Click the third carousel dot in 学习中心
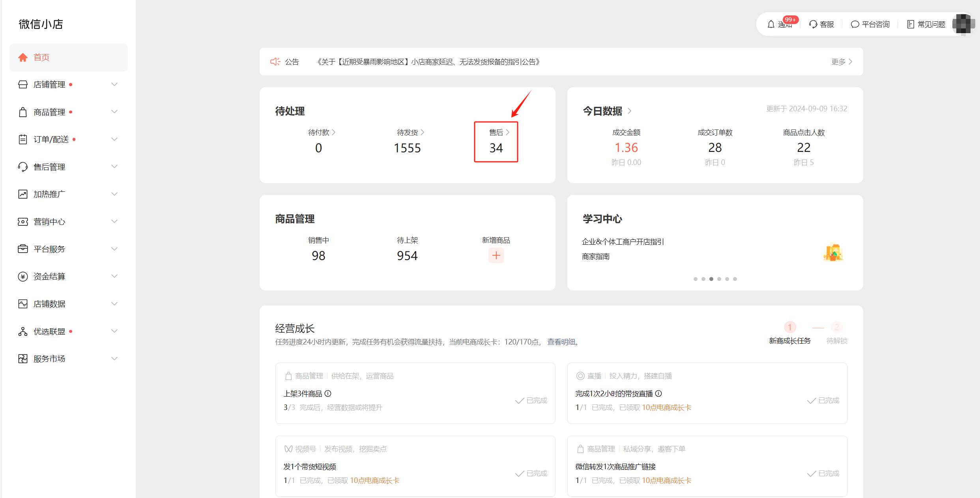 pyautogui.click(x=711, y=279)
